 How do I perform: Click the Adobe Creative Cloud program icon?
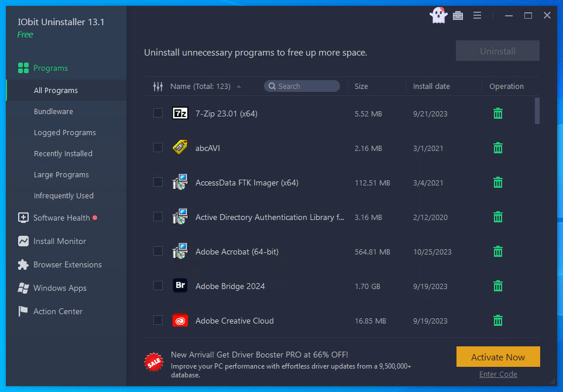click(x=180, y=321)
